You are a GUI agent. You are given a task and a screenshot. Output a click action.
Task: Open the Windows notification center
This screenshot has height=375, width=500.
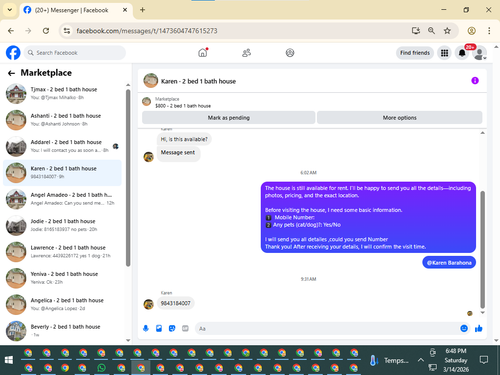click(x=484, y=360)
